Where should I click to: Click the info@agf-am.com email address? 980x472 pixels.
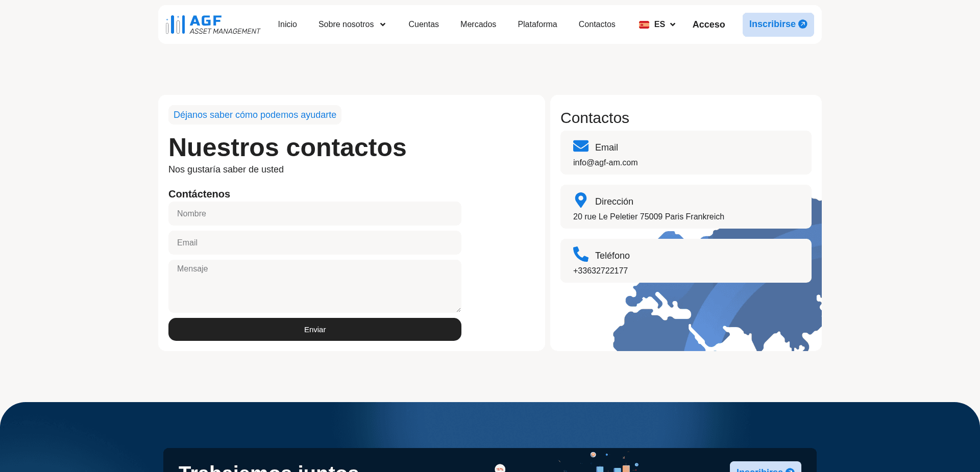pos(605,163)
